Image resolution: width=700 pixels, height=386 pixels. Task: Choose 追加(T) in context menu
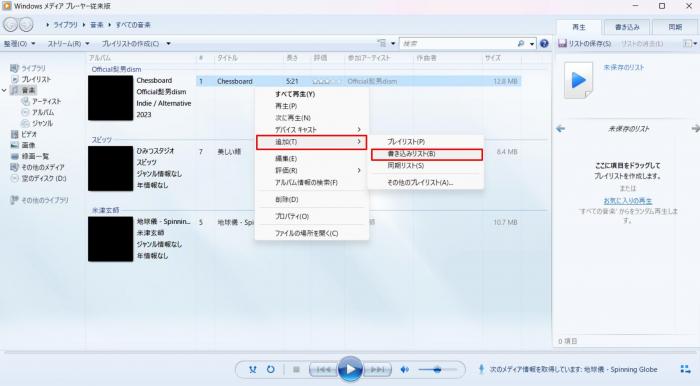(x=312, y=142)
